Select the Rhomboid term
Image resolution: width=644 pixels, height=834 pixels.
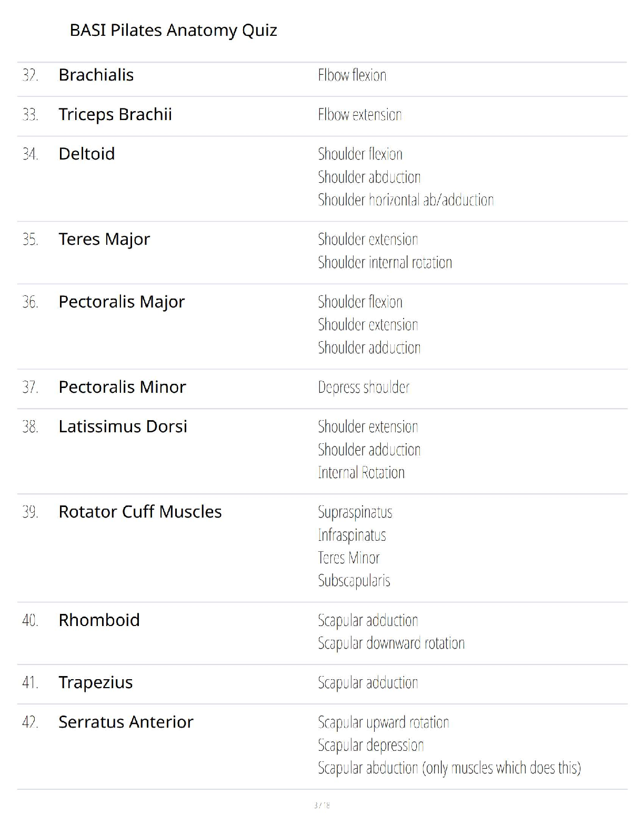pyautogui.click(x=99, y=621)
